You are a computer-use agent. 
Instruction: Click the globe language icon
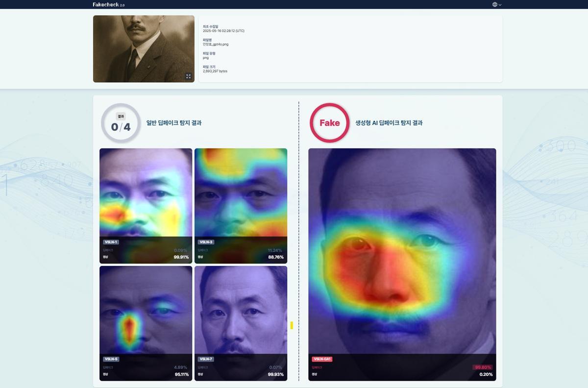coord(495,4)
